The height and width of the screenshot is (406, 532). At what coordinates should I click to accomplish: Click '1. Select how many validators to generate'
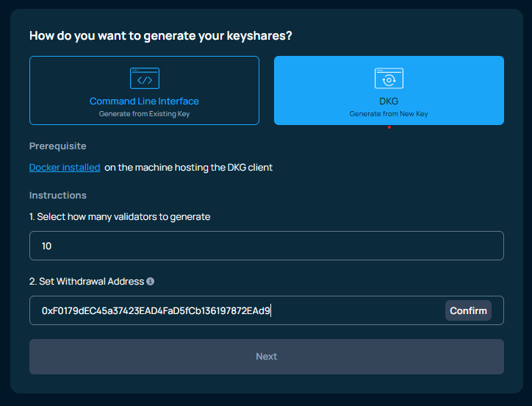tap(120, 217)
